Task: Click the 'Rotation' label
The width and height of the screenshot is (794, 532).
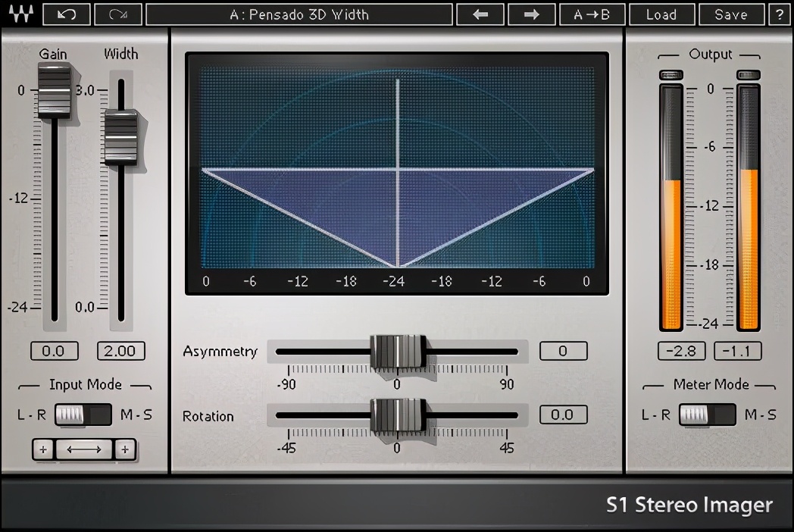Action: pos(208,416)
